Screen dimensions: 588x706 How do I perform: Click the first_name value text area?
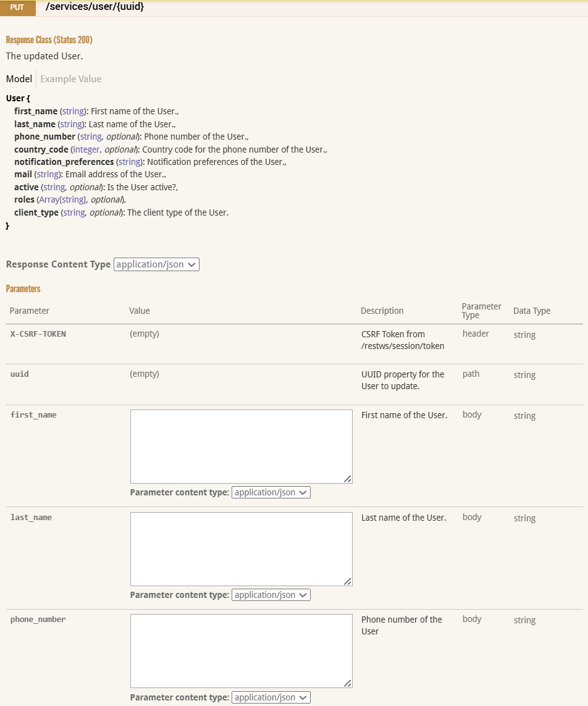pos(241,446)
